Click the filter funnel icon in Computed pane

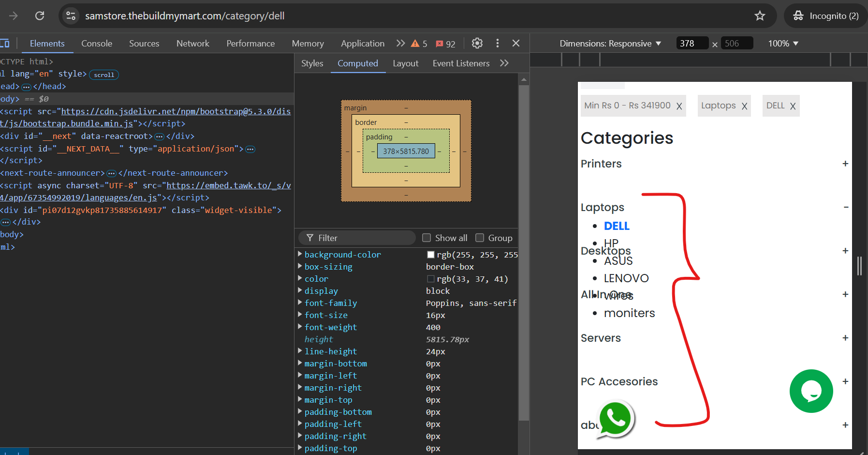310,238
